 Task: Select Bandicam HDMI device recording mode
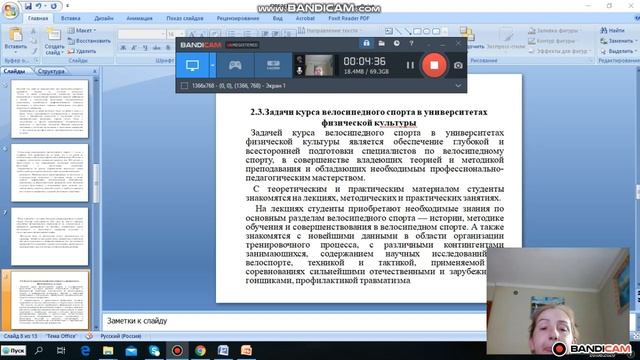(273, 65)
